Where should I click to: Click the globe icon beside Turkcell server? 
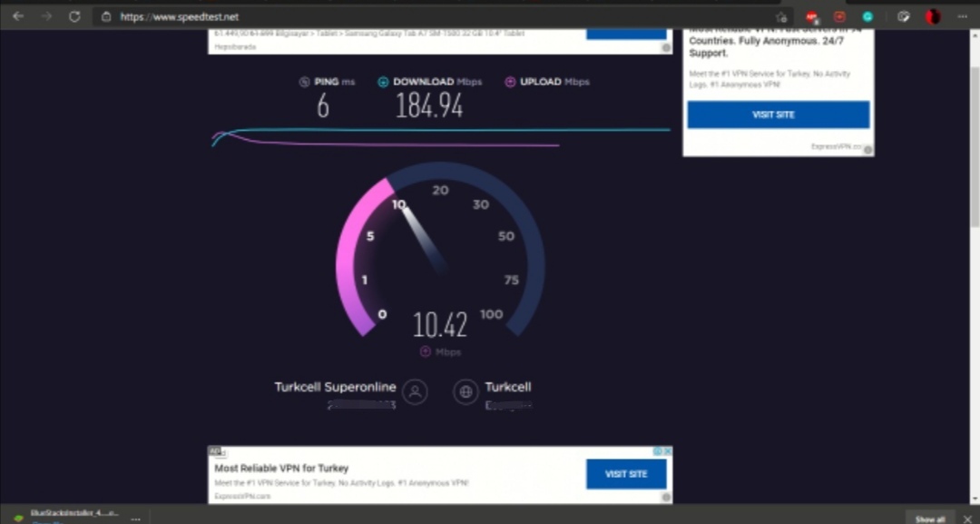click(x=465, y=392)
